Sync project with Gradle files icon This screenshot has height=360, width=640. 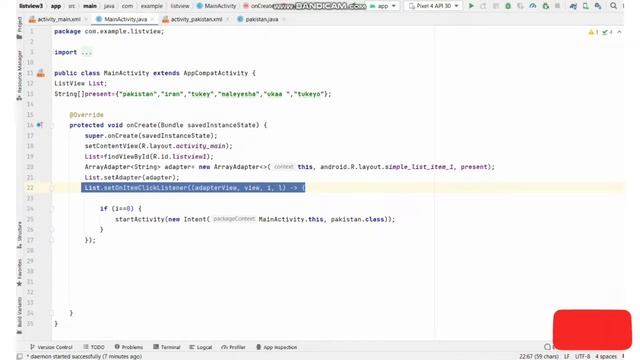pyautogui.click(x=573, y=6)
